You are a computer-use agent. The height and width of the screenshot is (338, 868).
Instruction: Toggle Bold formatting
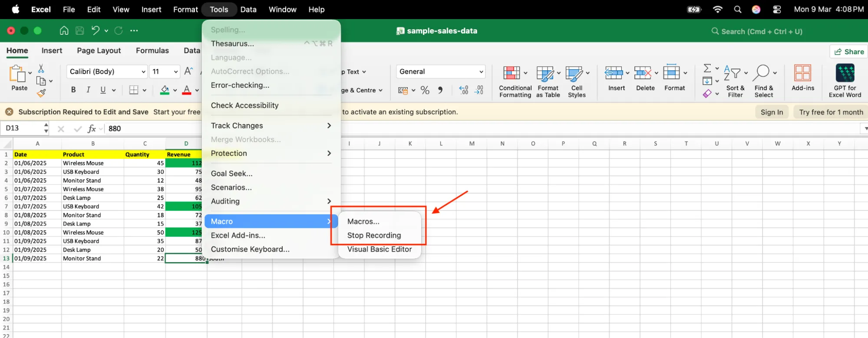pyautogui.click(x=73, y=90)
